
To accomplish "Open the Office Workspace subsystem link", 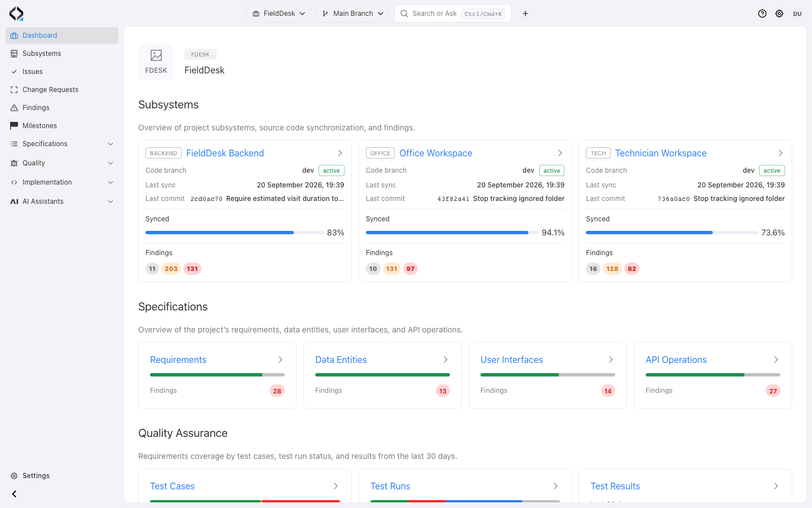I will coord(436,153).
